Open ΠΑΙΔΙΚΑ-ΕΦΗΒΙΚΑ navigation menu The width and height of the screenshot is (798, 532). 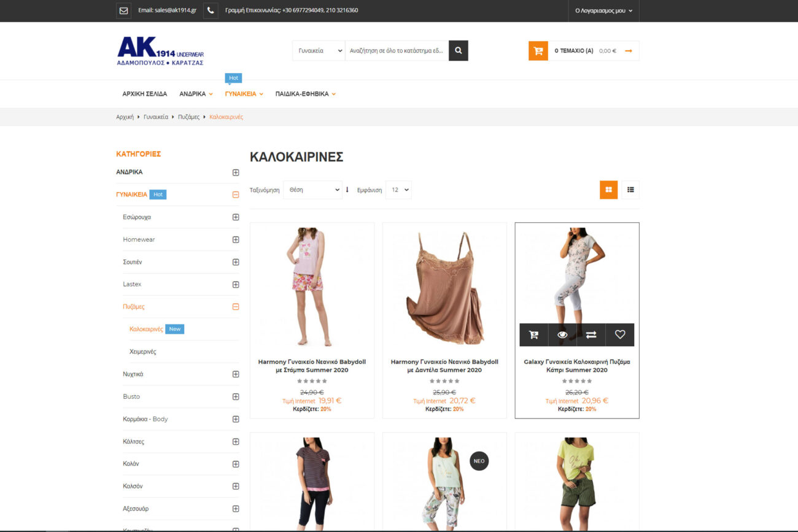tap(305, 94)
